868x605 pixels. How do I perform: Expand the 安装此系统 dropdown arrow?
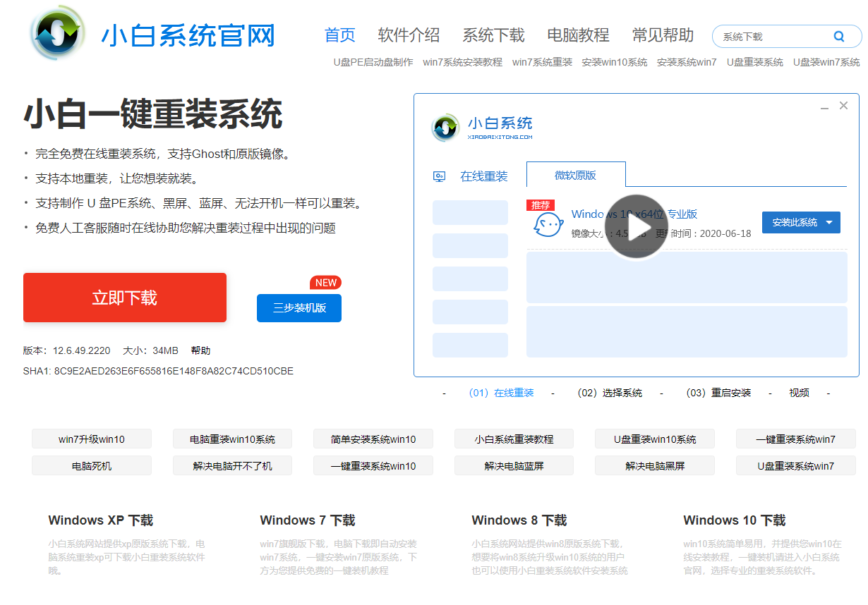(x=829, y=223)
